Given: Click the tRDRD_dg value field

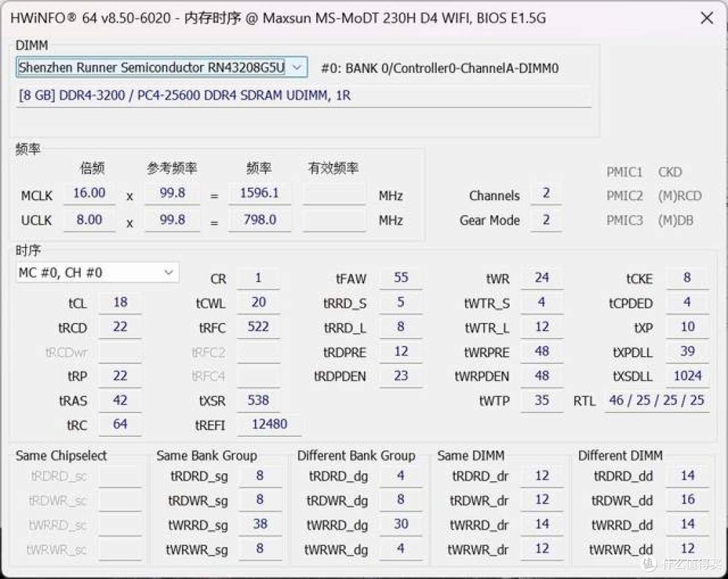Looking at the screenshot, I should coord(400,476).
